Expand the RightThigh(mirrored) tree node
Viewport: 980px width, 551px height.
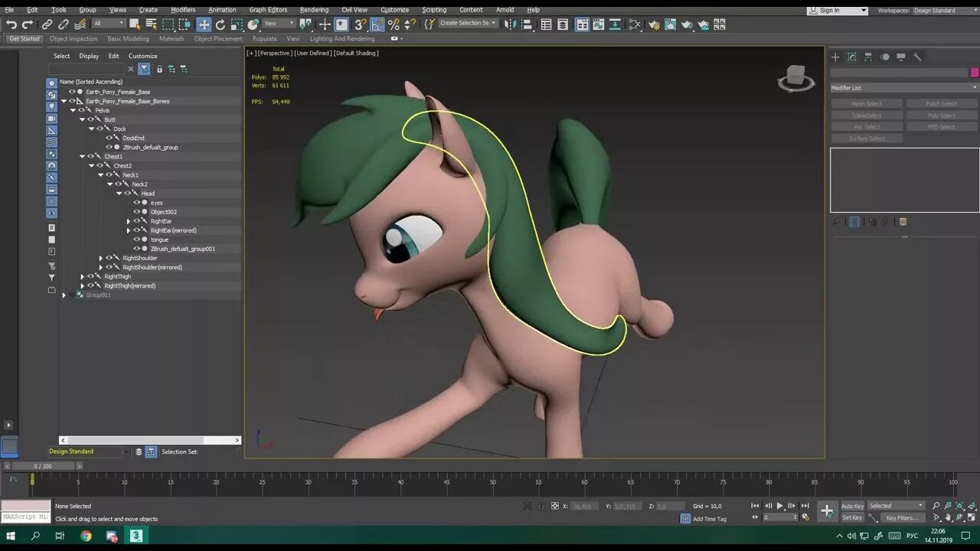point(82,285)
